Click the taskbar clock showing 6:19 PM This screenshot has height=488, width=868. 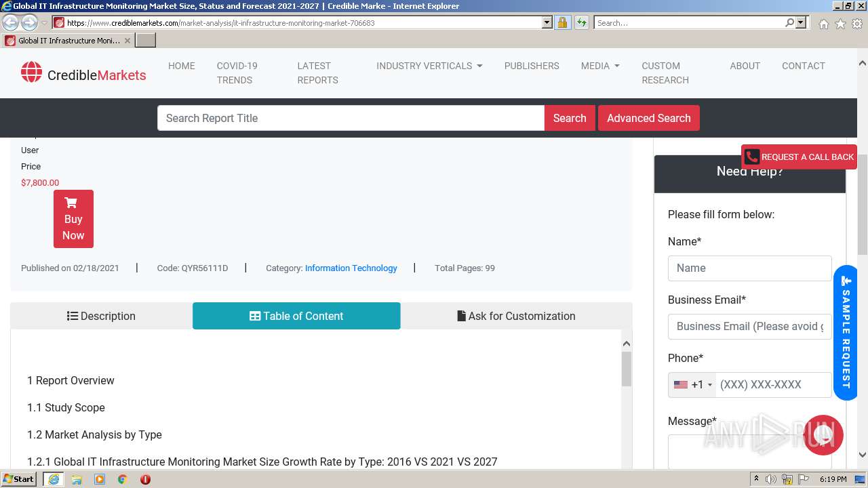(x=833, y=479)
